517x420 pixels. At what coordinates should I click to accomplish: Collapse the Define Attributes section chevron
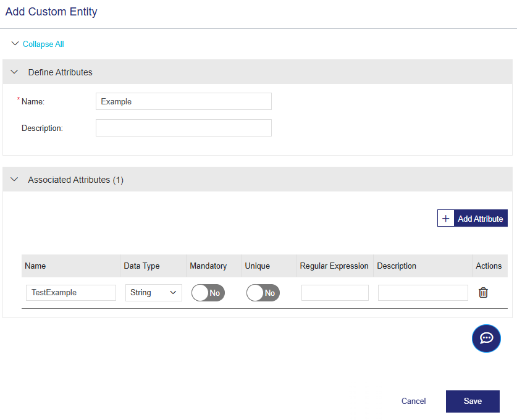tap(14, 72)
